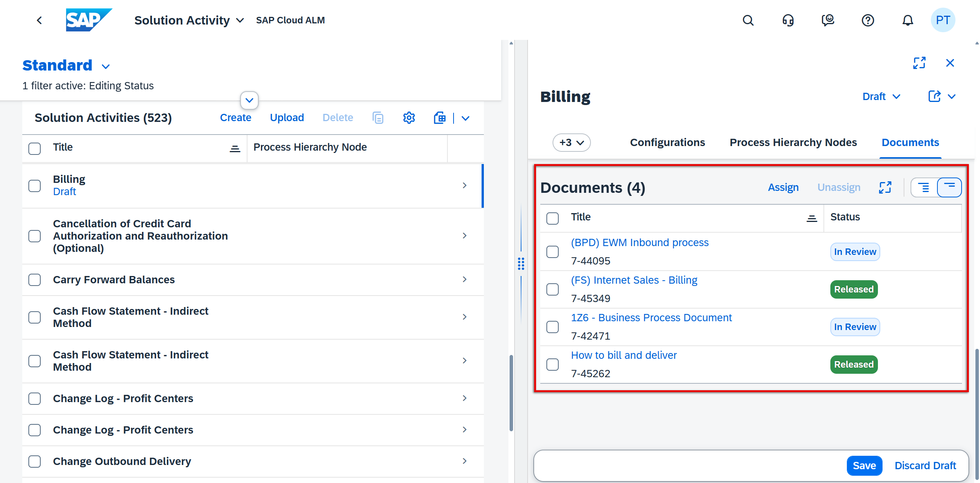980x483 pixels.
Task: Click the help question mark icon
Action: [x=867, y=20]
